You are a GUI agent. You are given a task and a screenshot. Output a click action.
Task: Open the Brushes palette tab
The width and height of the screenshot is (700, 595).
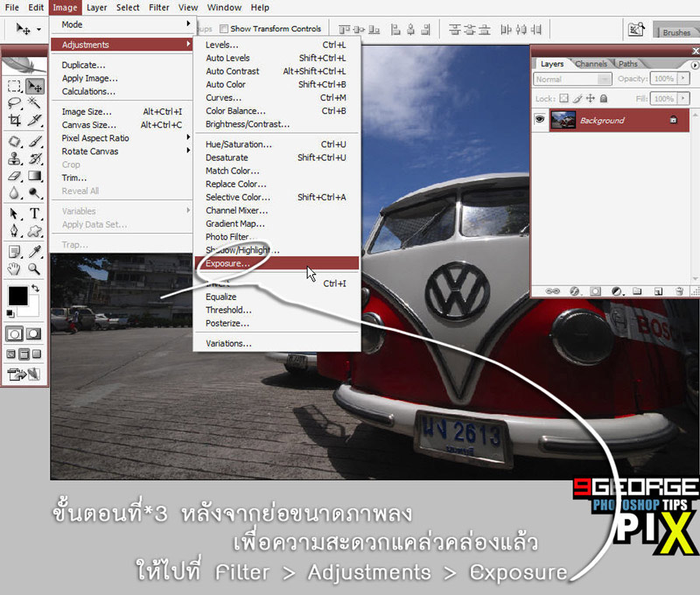point(676,32)
